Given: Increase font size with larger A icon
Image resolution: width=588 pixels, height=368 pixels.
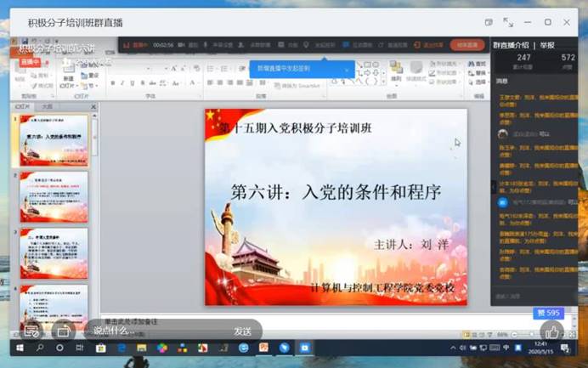Looking at the screenshot, I should pos(173,69).
